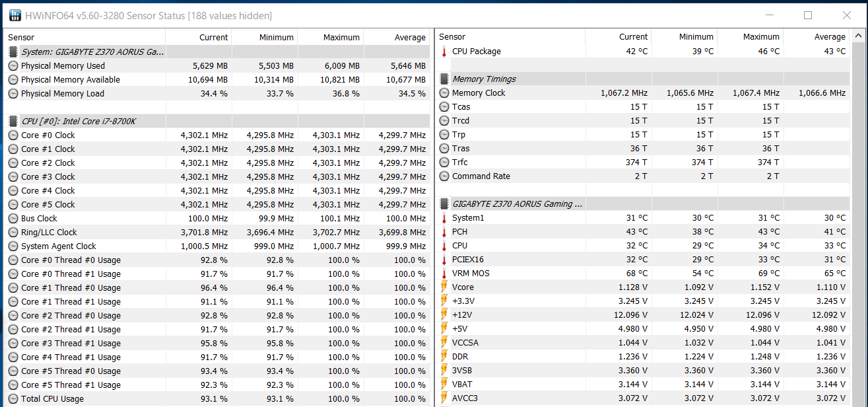Click the 1,067.2 MHz Memory Clock current value
This screenshot has height=407, width=868.
[624, 93]
